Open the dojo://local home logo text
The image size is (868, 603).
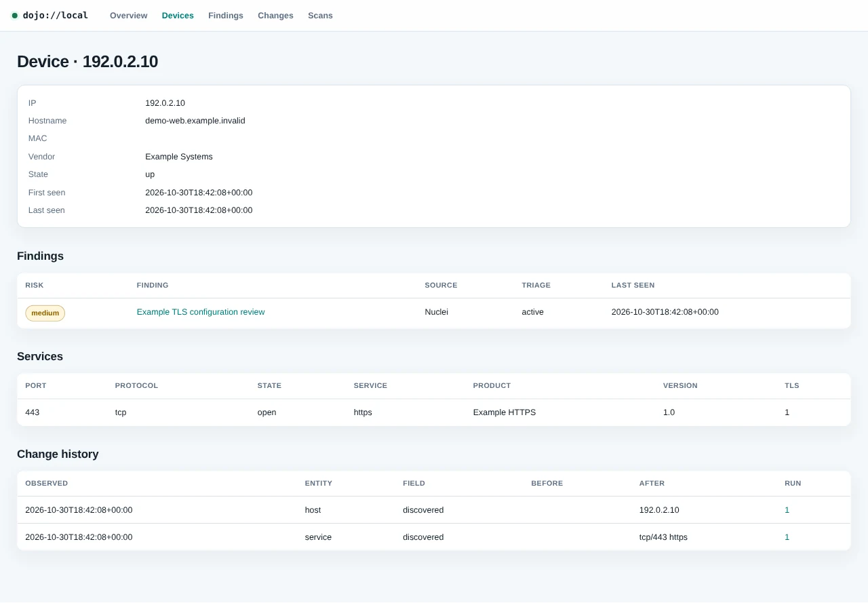(56, 15)
